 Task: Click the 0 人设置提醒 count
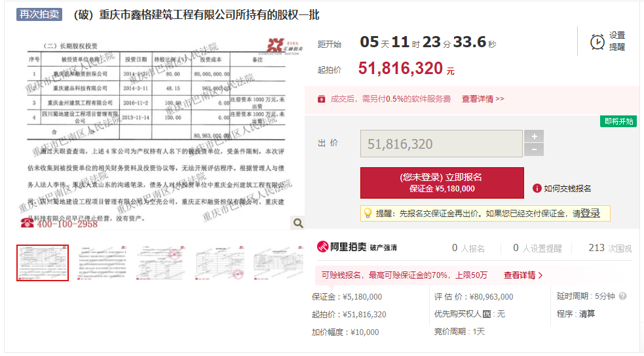[x=537, y=248]
